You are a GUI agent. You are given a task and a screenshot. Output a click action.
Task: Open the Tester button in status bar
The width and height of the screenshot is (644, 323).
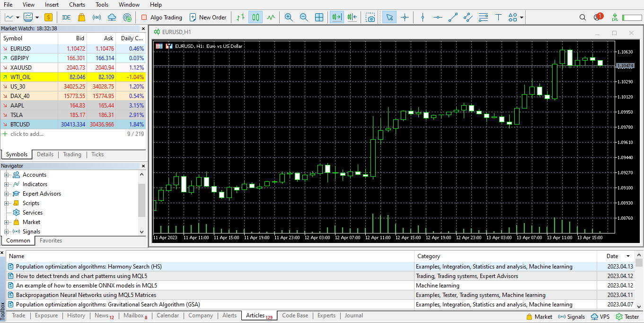[x=627, y=317]
